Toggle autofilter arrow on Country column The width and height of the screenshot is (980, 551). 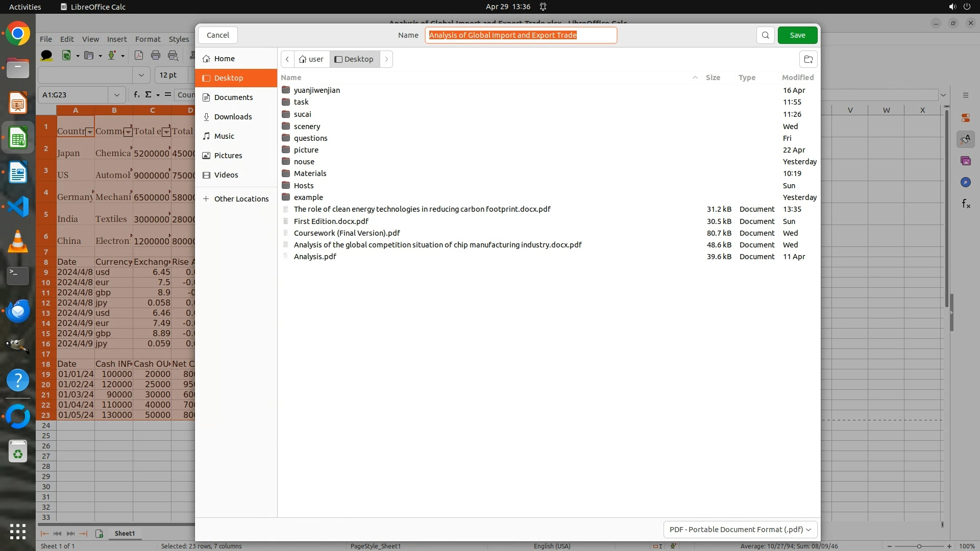pyautogui.click(x=90, y=132)
